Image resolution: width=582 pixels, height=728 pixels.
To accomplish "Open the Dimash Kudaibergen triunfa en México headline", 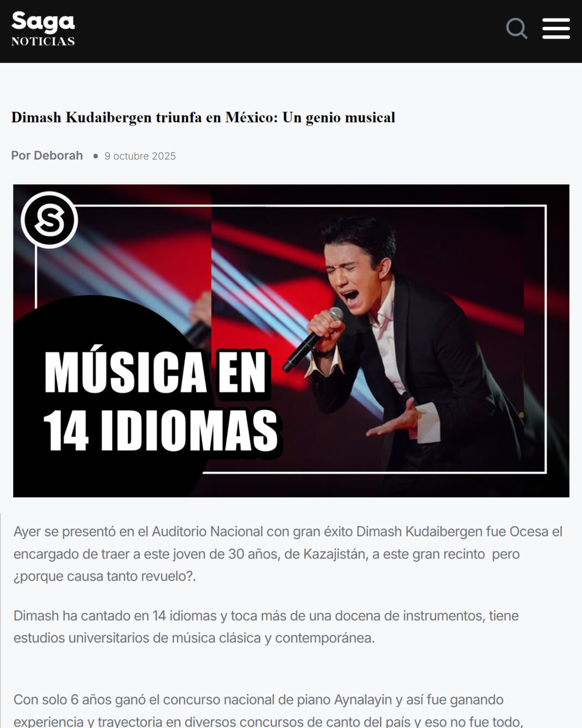I will tap(203, 117).
